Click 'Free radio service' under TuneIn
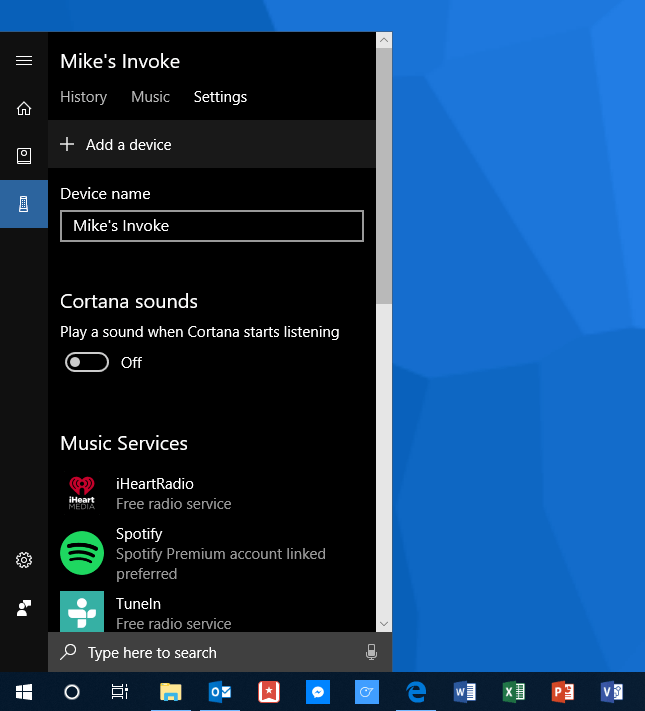The height and width of the screenshot is (711, 645). (174, 624)
